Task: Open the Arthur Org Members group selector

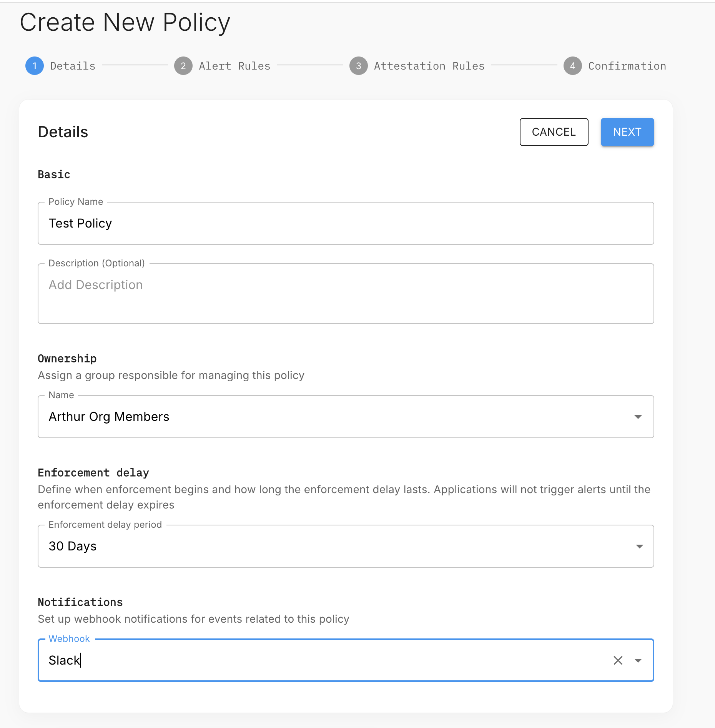Action: pos(346,417)
